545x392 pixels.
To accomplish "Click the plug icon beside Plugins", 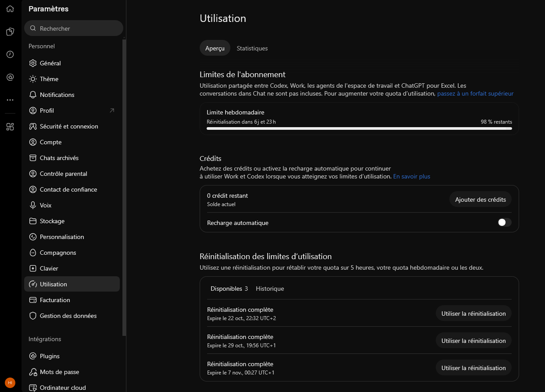I will click(x=33, y=356).
